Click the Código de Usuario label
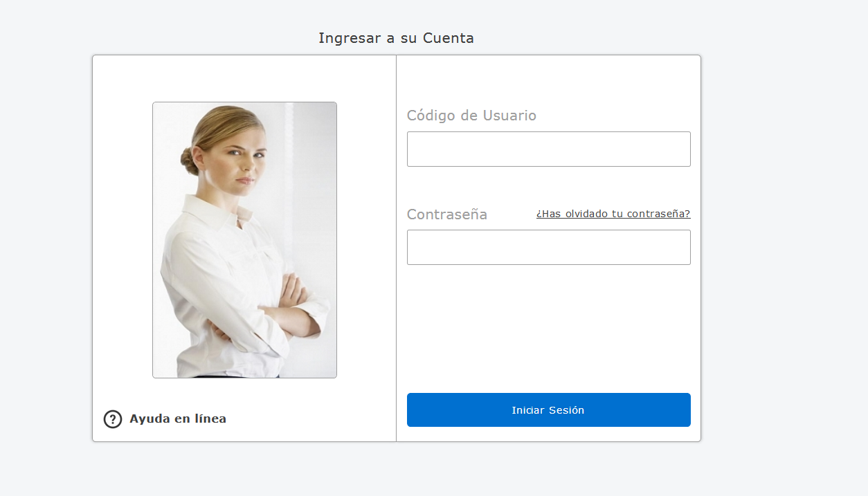 [x=471, y=116]
